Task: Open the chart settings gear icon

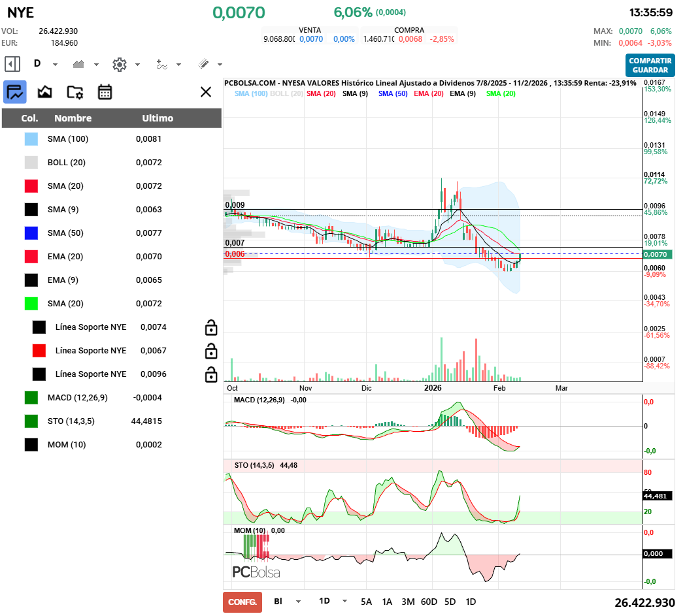Action: tap(119, 64)
